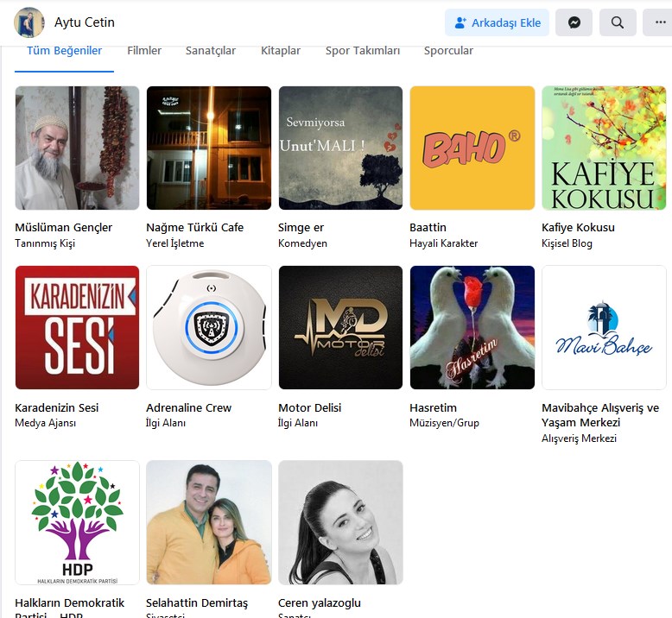
Task: Click İlgi Alanı under Motor Delisi
Action: point(298,423)
